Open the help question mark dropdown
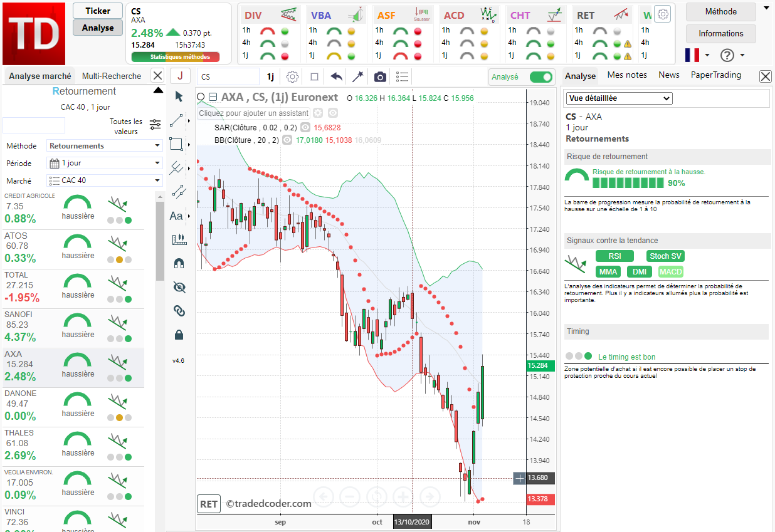 (x=732, y=55)
